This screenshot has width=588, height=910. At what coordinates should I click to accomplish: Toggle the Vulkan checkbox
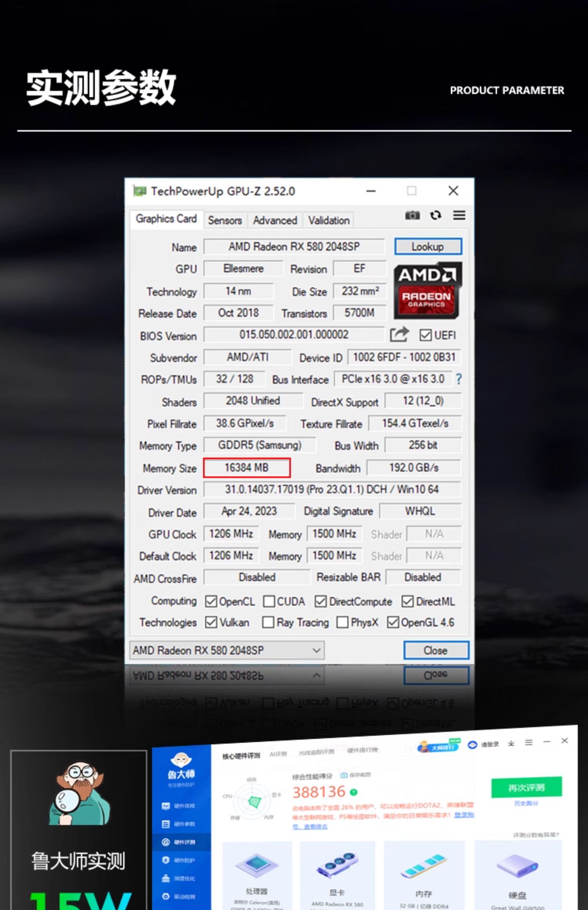click(x=211, y=622)
